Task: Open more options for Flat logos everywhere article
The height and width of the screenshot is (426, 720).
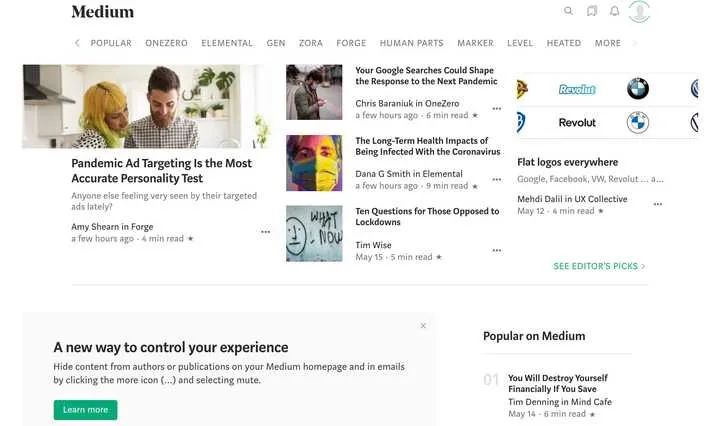Action: 657,204
